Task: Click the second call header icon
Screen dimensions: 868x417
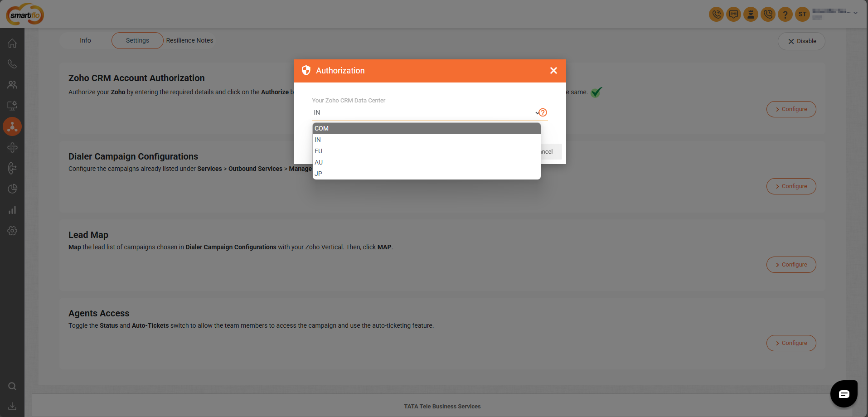Action: tap(768, 14)
